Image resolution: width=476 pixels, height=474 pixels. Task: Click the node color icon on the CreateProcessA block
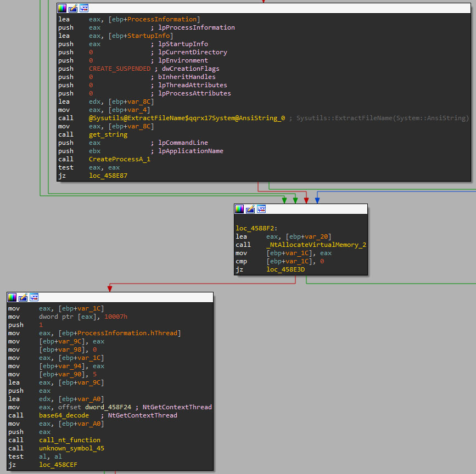(x=62, y=8)
